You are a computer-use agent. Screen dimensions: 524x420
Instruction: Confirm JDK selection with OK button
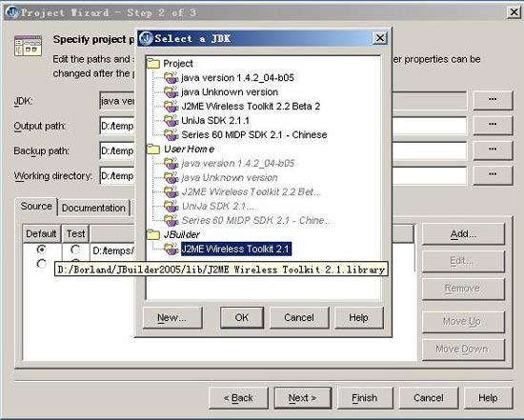242,317
